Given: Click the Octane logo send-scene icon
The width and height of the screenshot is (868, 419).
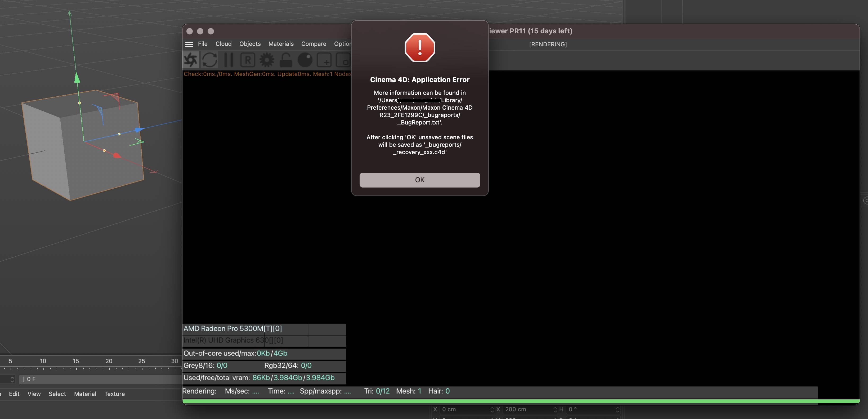Looking at the screenshot, I should point(191,60).
